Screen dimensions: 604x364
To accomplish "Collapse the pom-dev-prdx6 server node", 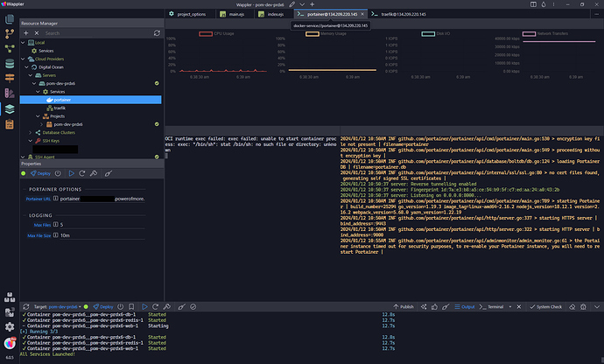I will coord(34,83).
